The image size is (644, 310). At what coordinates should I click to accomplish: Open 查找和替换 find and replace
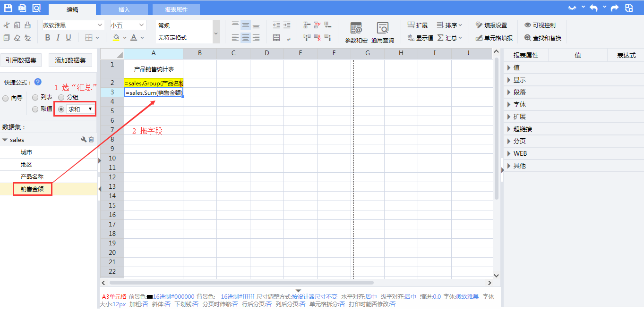(x=543, y=38)
